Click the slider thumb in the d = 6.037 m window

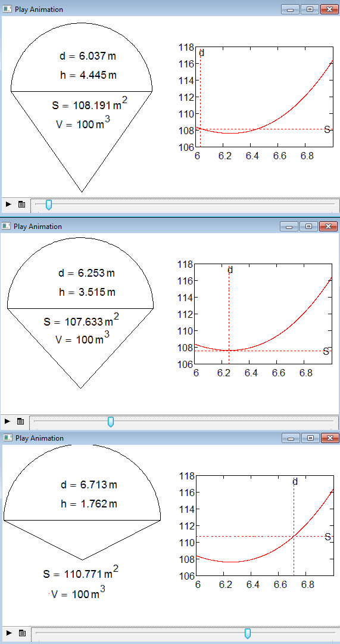tap(48, 205)
